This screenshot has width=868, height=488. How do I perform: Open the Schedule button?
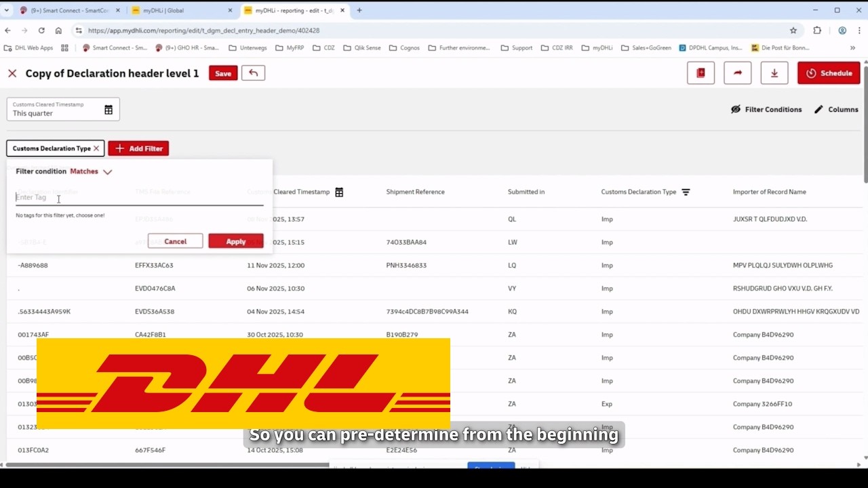(x=829, y=73)
